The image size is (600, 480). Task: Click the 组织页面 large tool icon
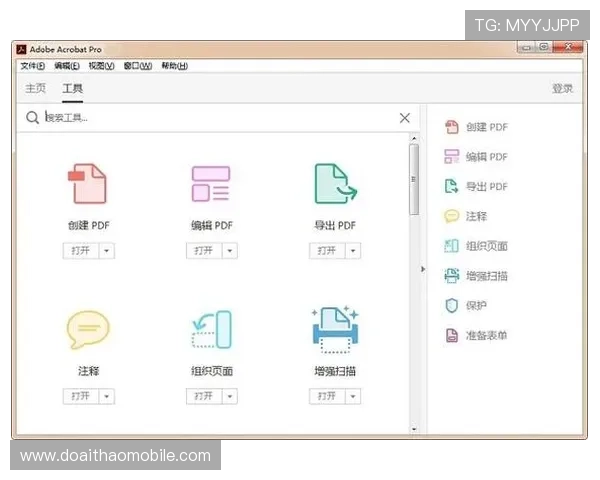pos(211,330)
